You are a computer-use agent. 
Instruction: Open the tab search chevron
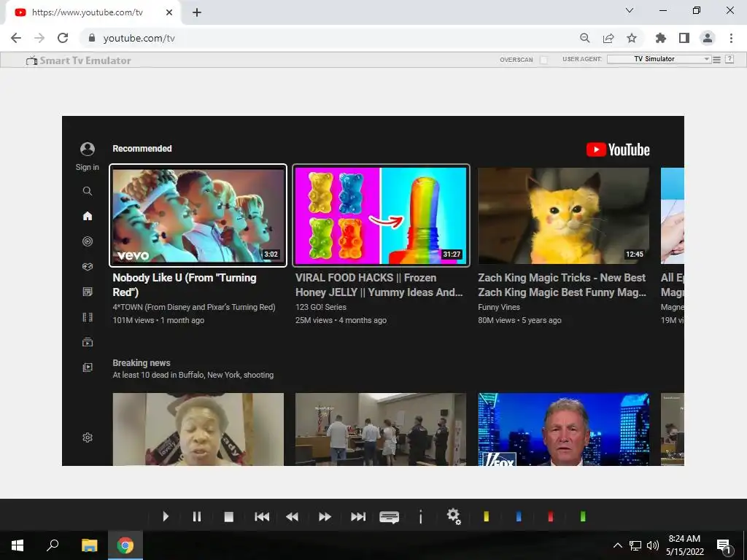click(630, 10)
